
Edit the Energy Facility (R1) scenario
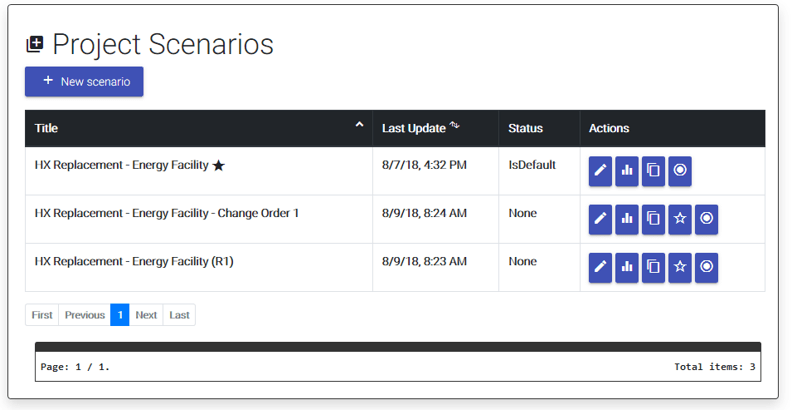tap(600, 267)
